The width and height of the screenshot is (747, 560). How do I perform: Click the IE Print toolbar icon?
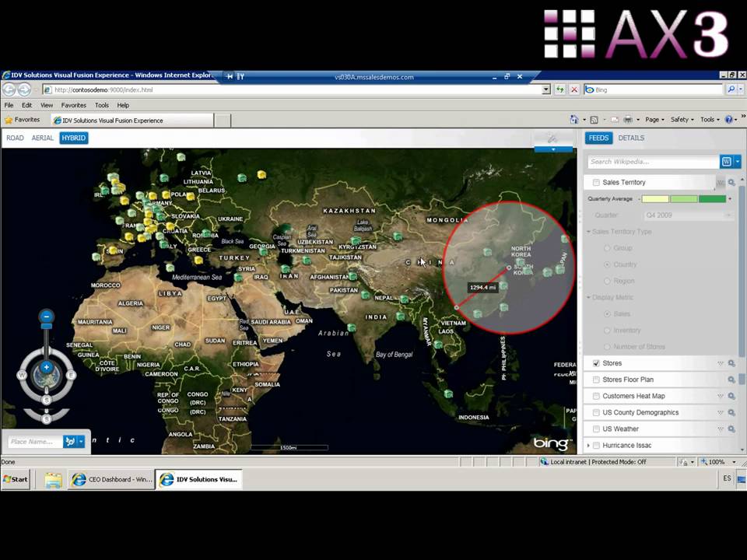pos(628,120)
